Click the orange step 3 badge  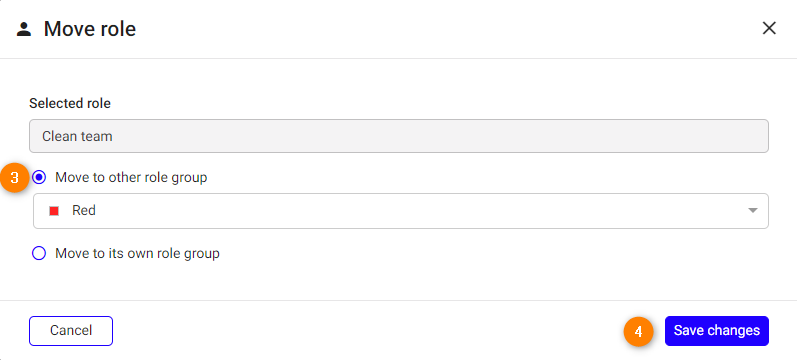coord(15,178)
